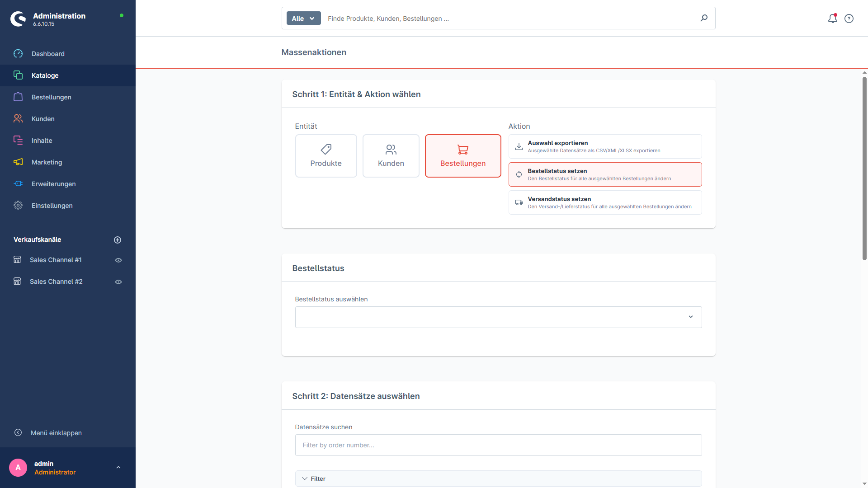The width and height of the screenshot is (868, 488).
Task: Open the notifications bell icon
Action: (x=832, y=19)
